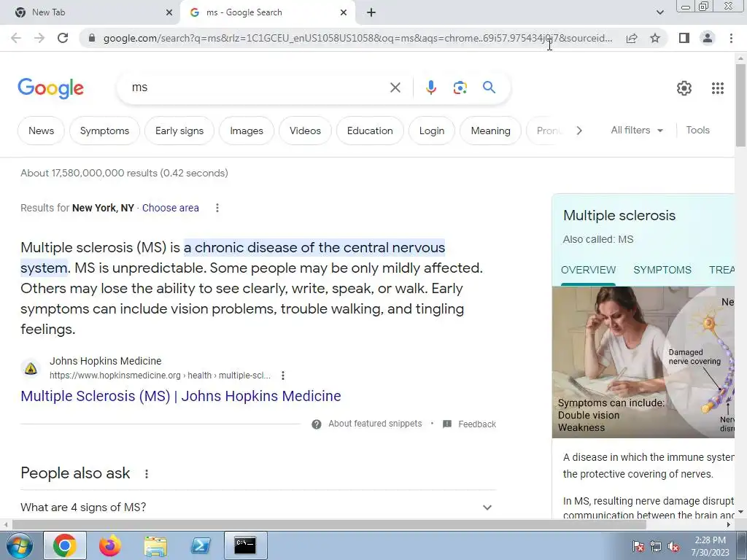Start voice search with the microphone

point(430,87)
